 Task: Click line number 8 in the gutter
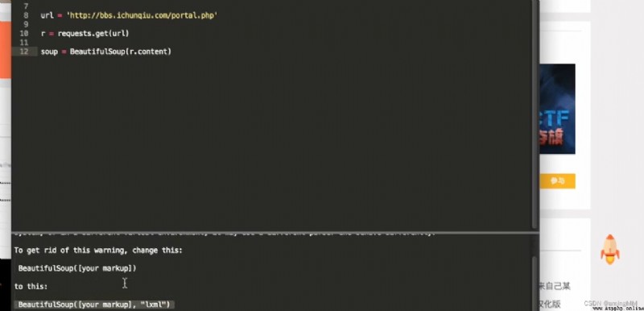tap(26, 15)
